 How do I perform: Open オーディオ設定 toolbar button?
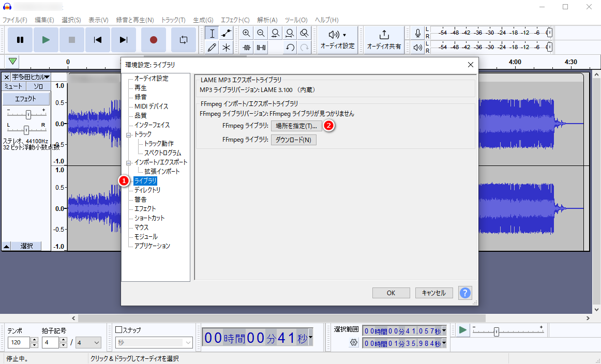point(337,40)
